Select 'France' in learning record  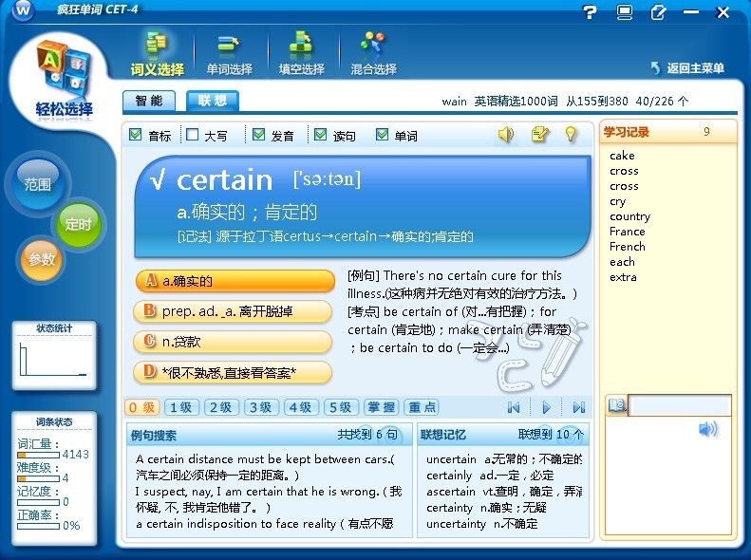[628, 232]
